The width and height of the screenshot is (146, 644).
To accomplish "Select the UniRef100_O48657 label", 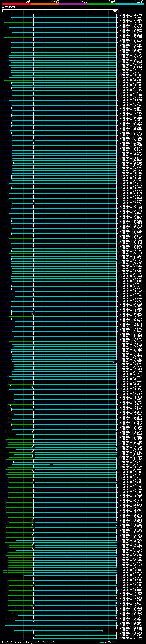I will (131, 30).
